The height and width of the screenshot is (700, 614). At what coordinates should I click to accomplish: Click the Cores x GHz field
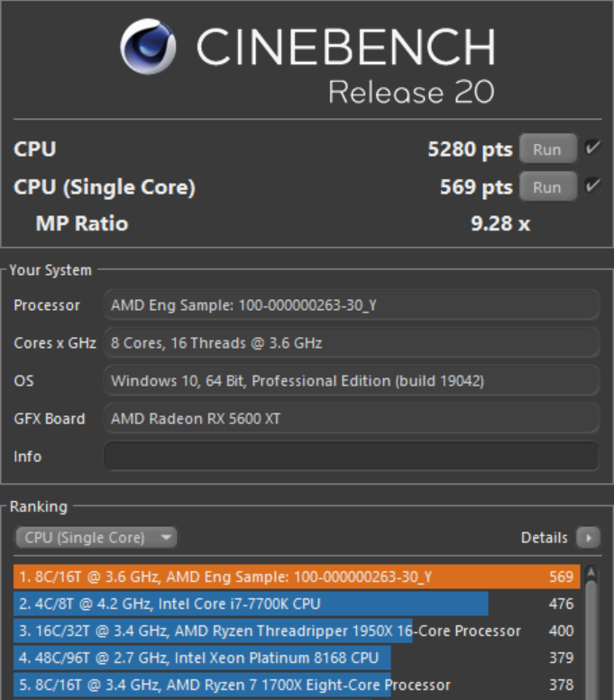click(x=351, y=343)
